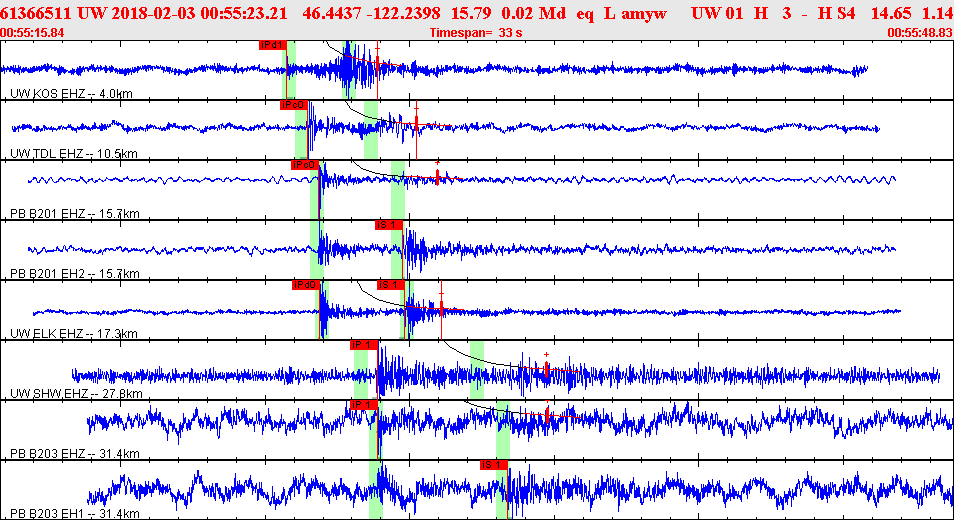
Task: Select the iPd1 pick flag on KOS trace
Action: (272, 45)
